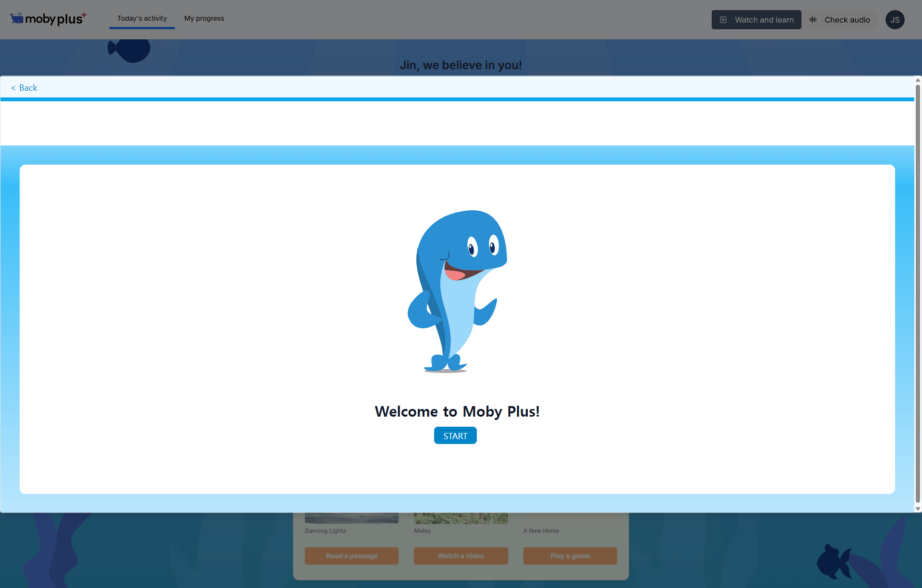The height and width of the screenshot is (588, 922).
Task: Switch to the My progress tab
Action: click(x=204, y=19)
